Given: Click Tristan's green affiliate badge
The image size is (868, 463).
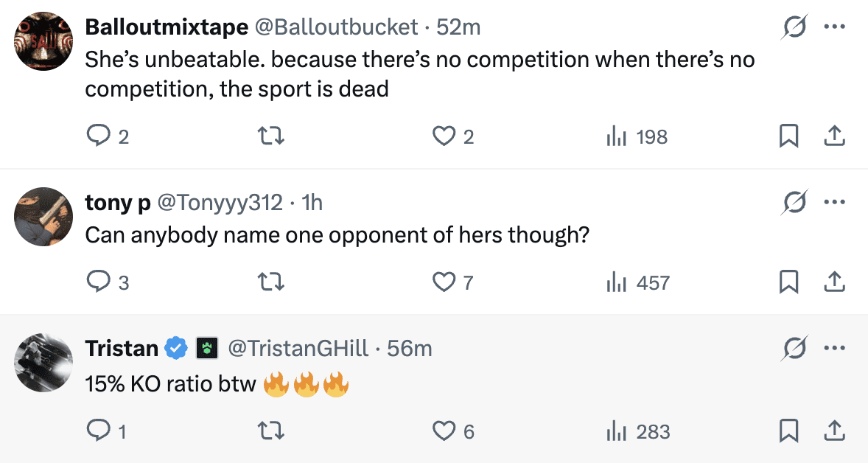Looking at the screenshot, I should click(x=206, y=348).
